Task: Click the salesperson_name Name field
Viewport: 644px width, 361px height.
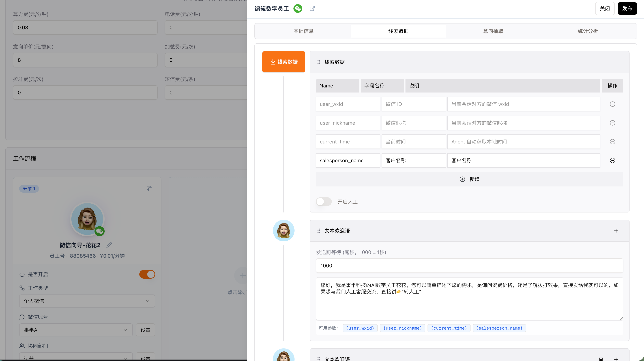Action: click(x=348, y=160)
